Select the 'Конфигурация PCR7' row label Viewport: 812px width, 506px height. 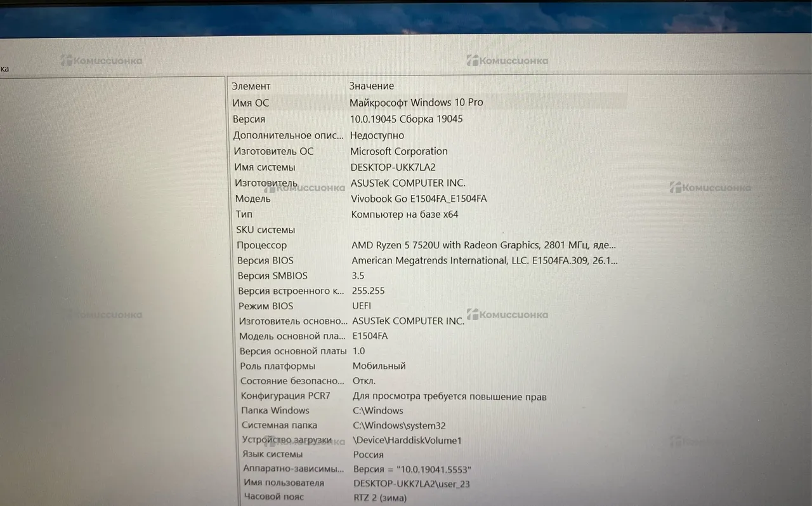click(x=285, y=396)
